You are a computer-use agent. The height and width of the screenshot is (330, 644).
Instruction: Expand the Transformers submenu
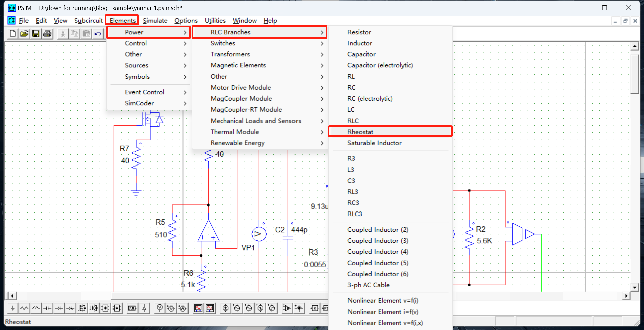pyautogui.click(x=260, y=54)
